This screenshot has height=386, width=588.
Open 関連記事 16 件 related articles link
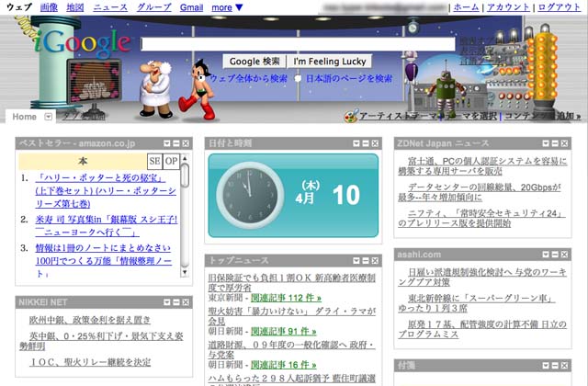283,365
